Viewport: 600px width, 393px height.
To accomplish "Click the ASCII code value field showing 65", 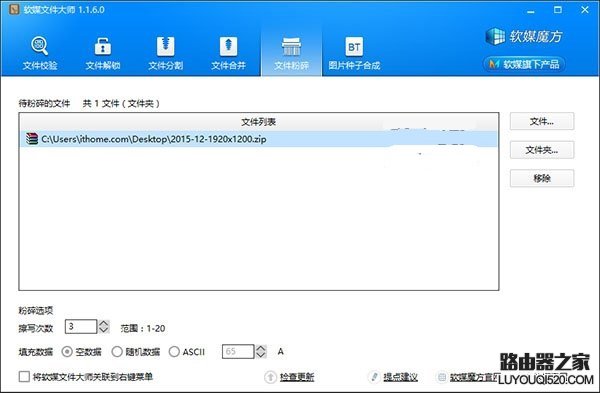I will 238,351.
